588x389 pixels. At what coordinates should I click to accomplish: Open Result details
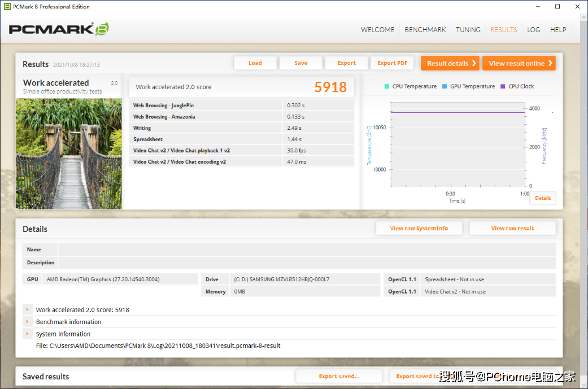pos(450,63)
